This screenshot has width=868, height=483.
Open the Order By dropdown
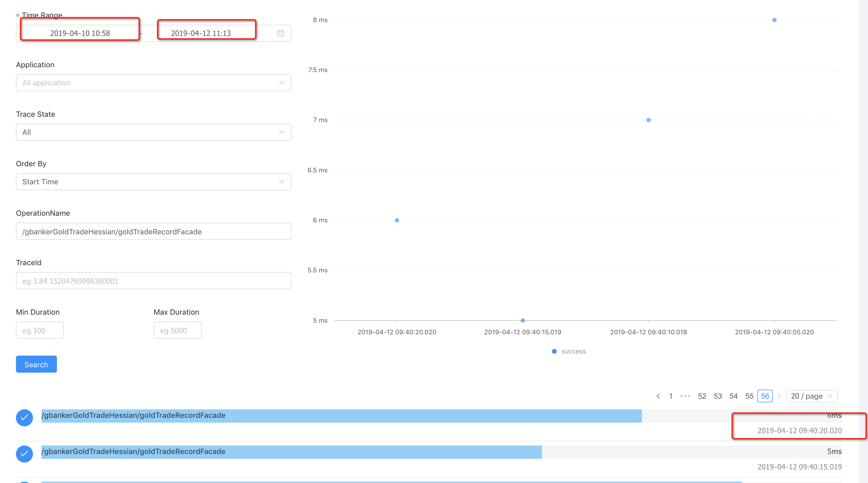[153, 182]
